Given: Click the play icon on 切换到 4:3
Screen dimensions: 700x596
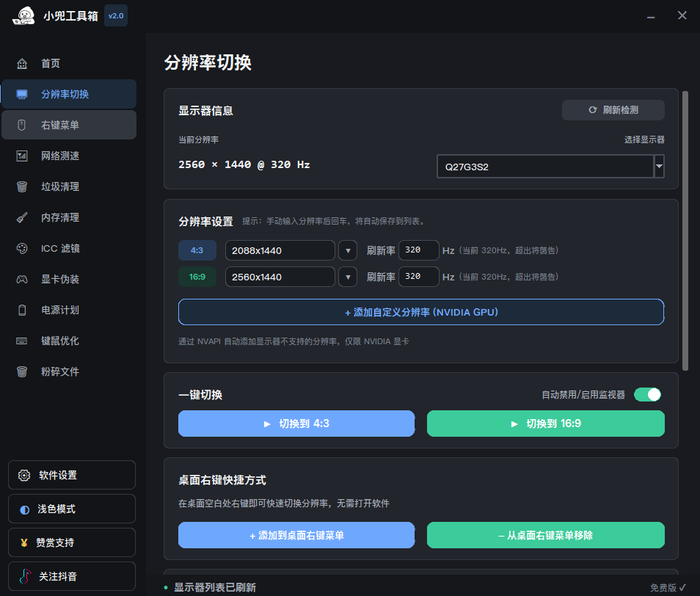Looking at the screenshot, I should tap(267, 424).
